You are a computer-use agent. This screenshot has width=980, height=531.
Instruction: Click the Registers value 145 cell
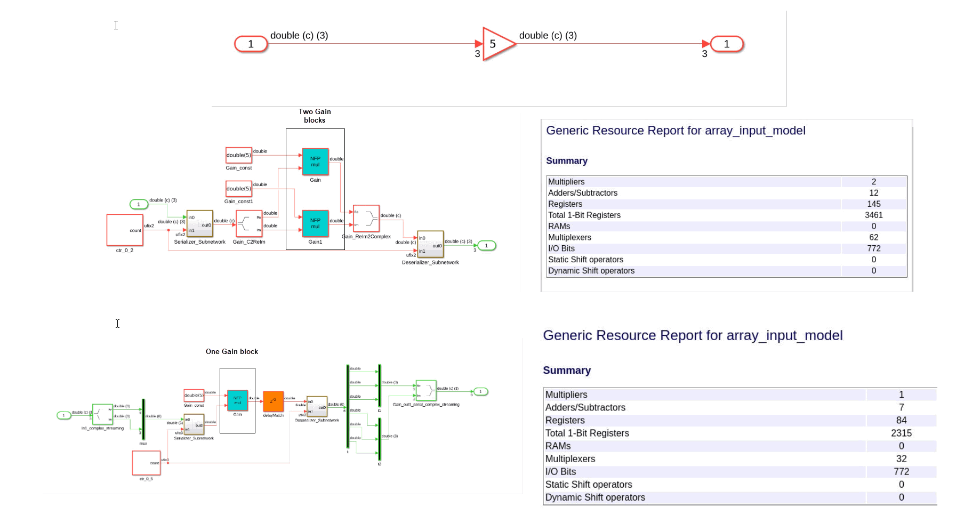point(874,204)
